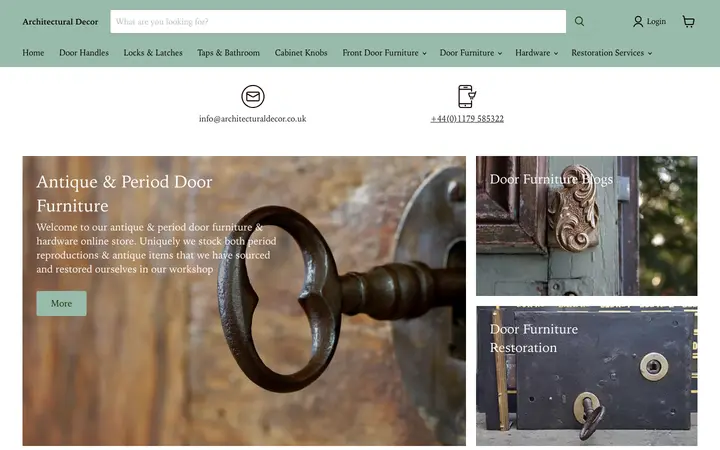
Task: Open Cabinet Knobs category
Action: [301, 53]
